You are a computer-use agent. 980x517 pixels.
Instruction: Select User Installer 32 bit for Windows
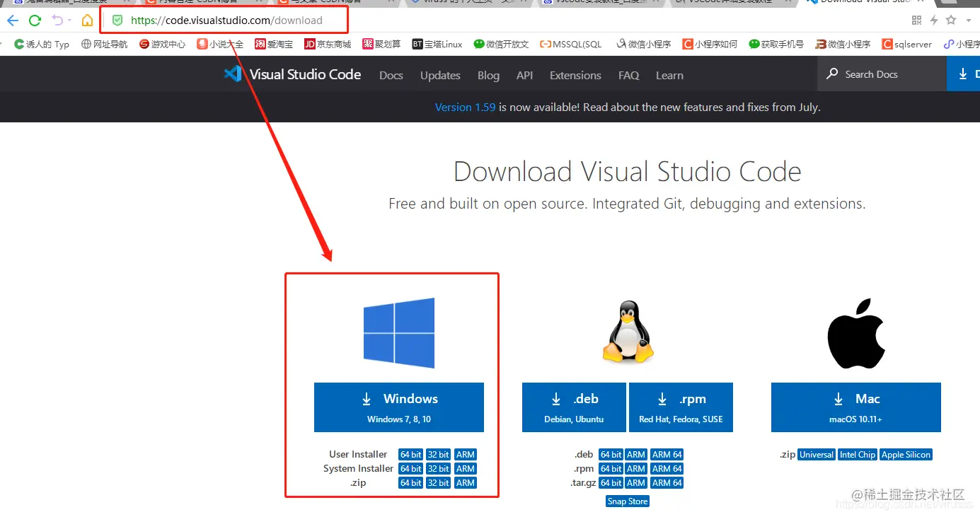439,455
